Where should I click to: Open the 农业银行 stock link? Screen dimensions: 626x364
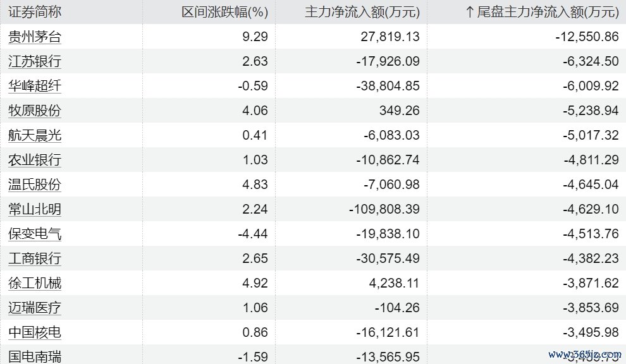(35, 160)
